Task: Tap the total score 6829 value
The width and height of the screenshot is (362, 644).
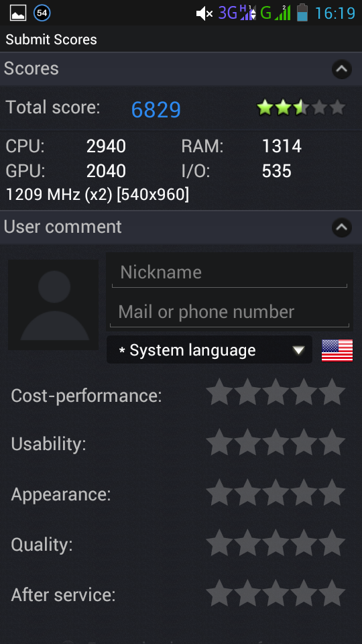Action: coord(156,109)
